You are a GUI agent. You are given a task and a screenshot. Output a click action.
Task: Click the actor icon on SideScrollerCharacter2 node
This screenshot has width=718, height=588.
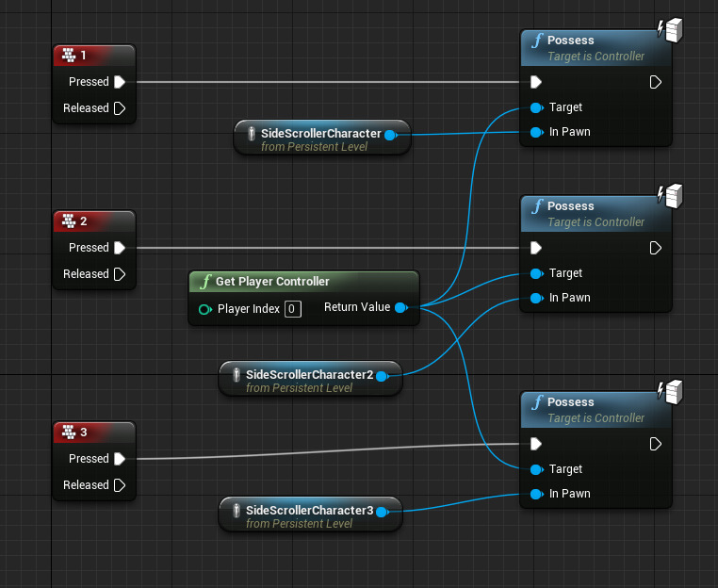(237, 375)
